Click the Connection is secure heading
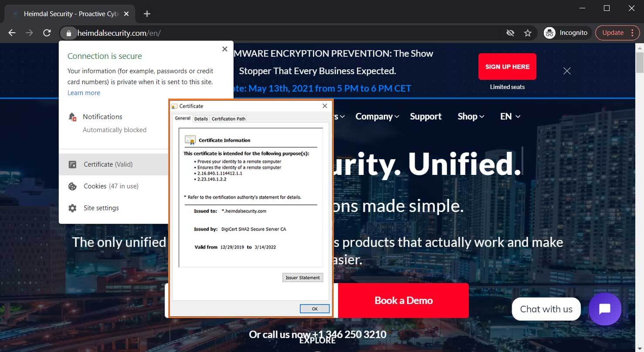This screenshot has width=644, height=352. (105, 56)
